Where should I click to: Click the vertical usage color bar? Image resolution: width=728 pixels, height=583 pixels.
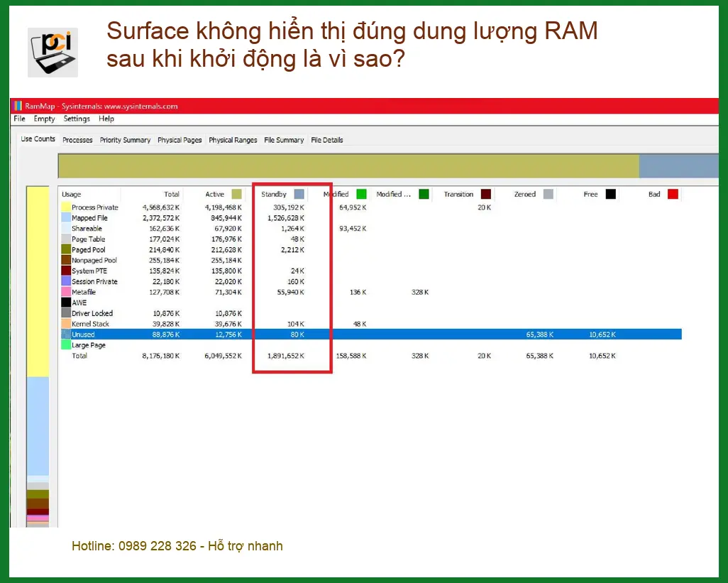(38, 356)
